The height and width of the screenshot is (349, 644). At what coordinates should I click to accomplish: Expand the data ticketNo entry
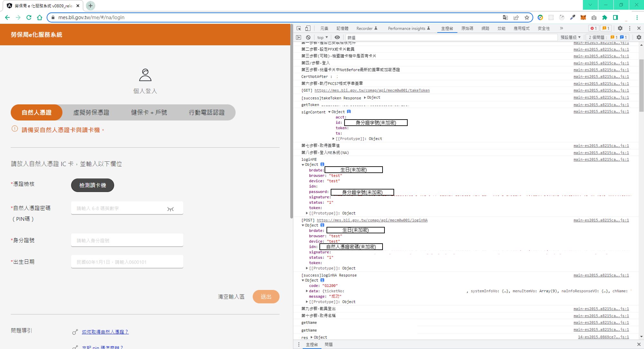point(307,291)
